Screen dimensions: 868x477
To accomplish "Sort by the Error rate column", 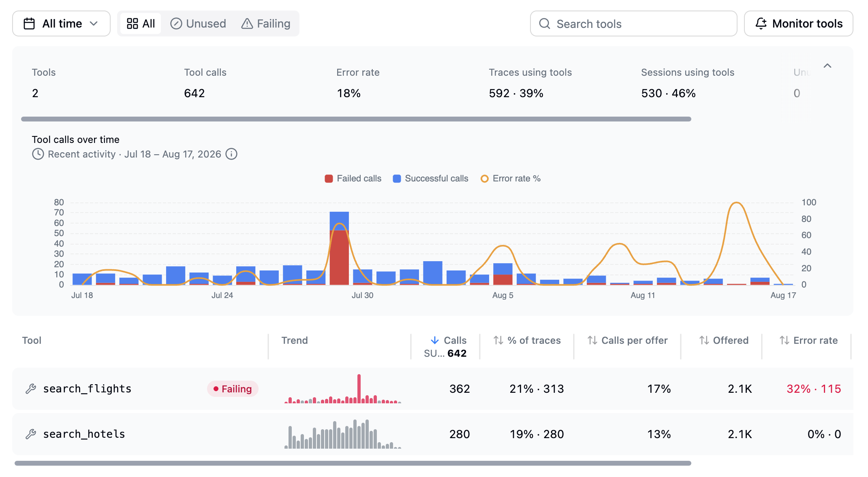I will (x=808, y=341).
